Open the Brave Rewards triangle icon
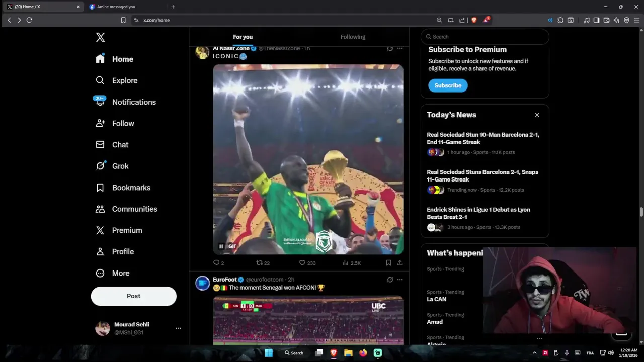 486,20
